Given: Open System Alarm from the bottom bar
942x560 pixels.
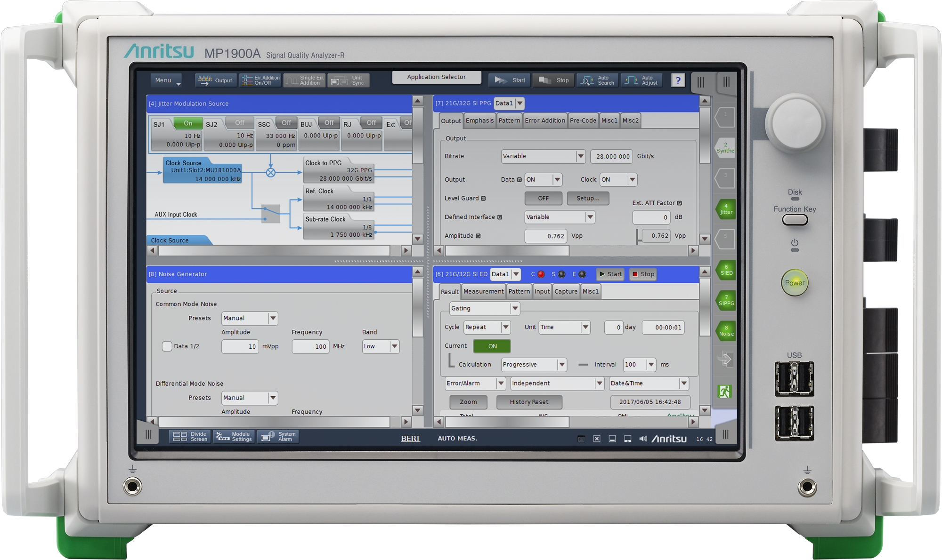Looking at the screenshot, I should point(278,436).
